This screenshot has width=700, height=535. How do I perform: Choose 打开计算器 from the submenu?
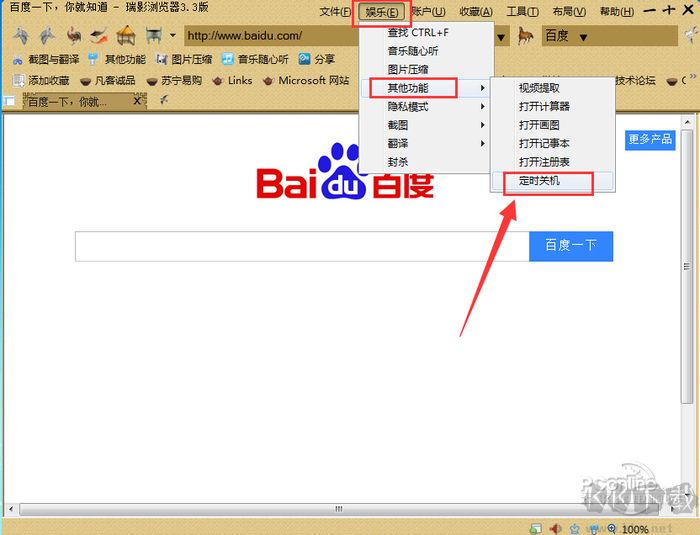tap(545, 106)
